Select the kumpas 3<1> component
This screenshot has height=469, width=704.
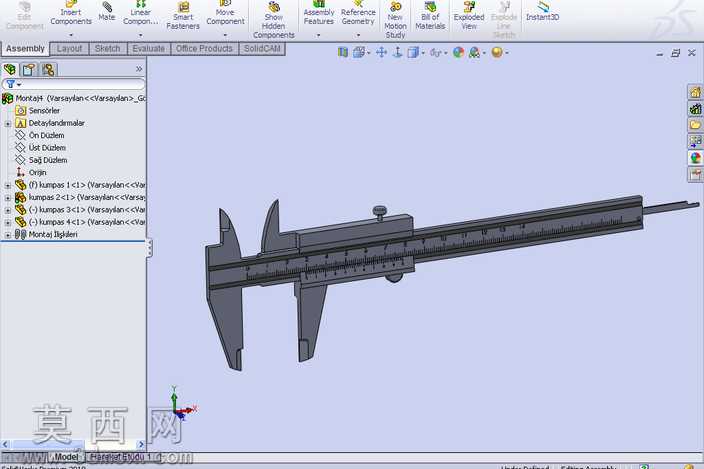(80, 210)
